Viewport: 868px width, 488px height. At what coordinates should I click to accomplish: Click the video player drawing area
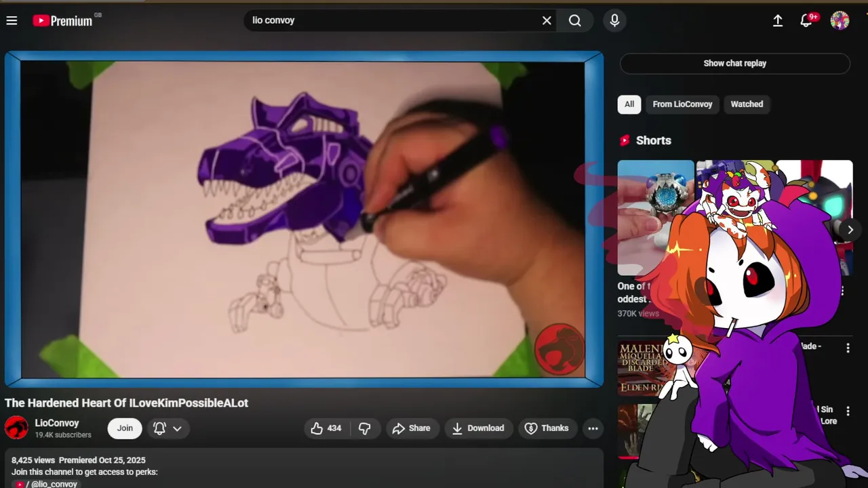pos(303,220)
